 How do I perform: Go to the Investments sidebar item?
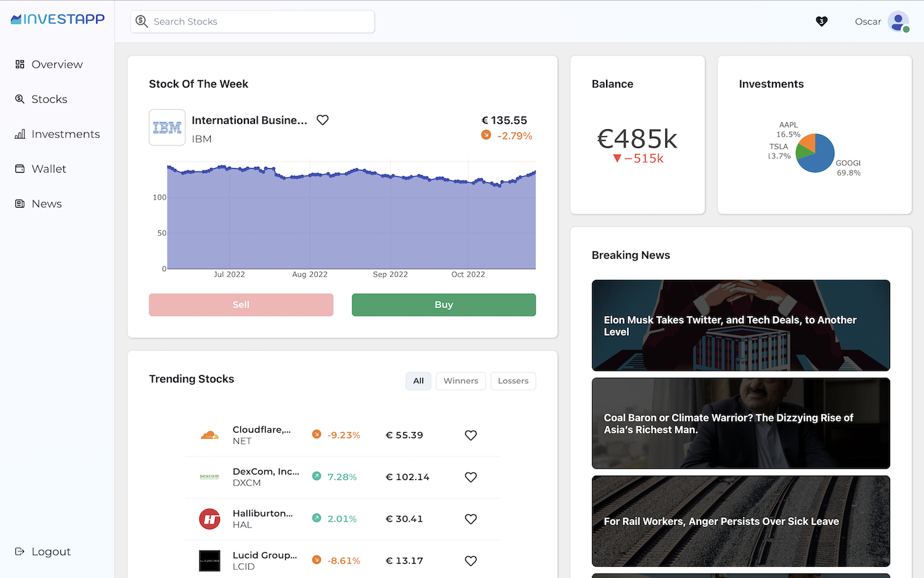point(65,134)
